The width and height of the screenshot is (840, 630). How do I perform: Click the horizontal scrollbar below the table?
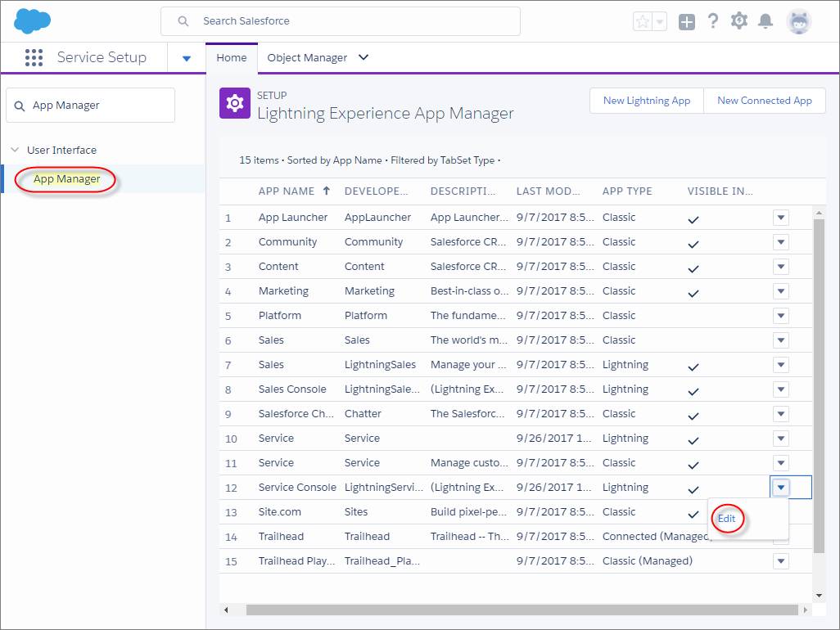pos(522,610)
